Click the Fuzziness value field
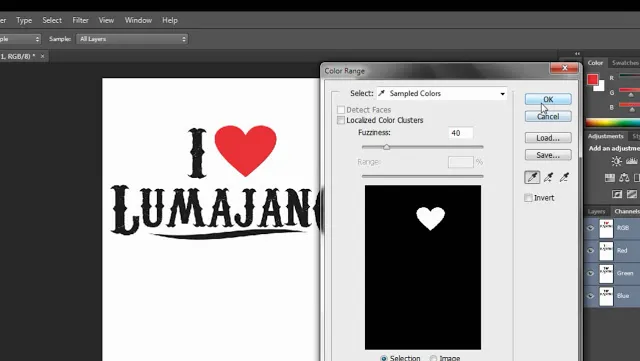 click(x=461, y=133)
